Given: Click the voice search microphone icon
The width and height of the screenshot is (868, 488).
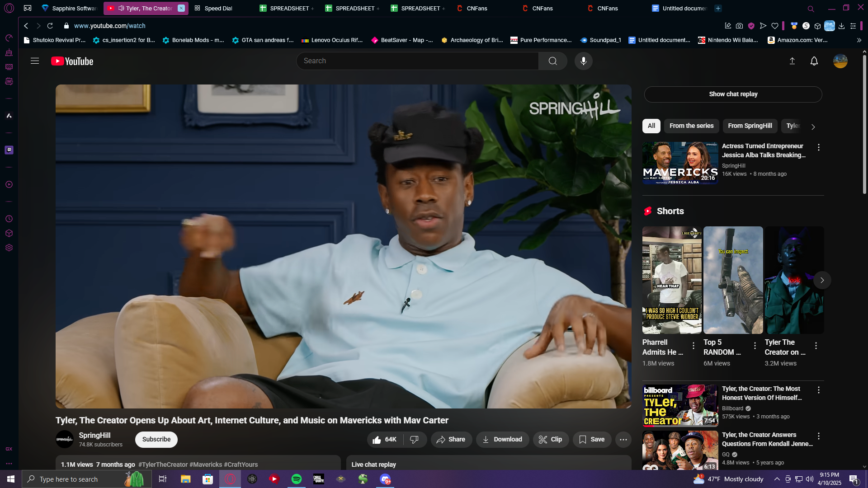Looking at the screenshot, I should [x=583, y=61].
